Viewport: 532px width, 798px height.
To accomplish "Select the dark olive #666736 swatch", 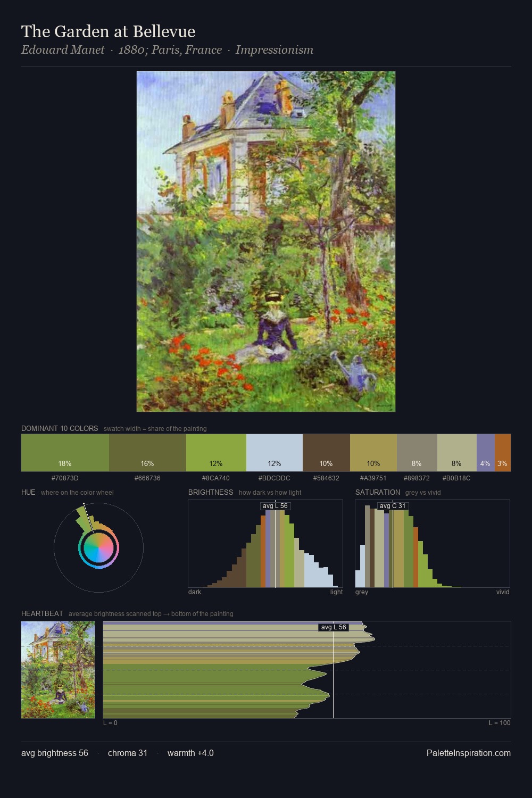I will pos(147,453).
